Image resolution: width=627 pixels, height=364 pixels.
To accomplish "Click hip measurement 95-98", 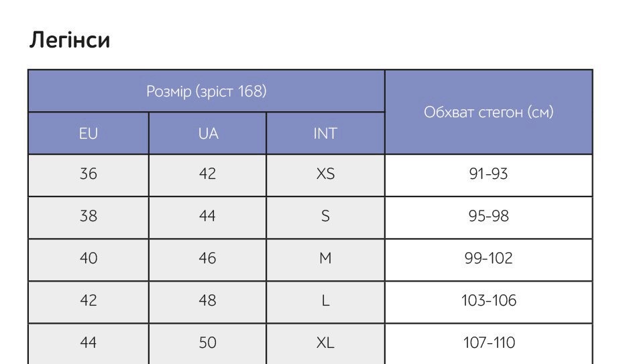I will 488,217.
